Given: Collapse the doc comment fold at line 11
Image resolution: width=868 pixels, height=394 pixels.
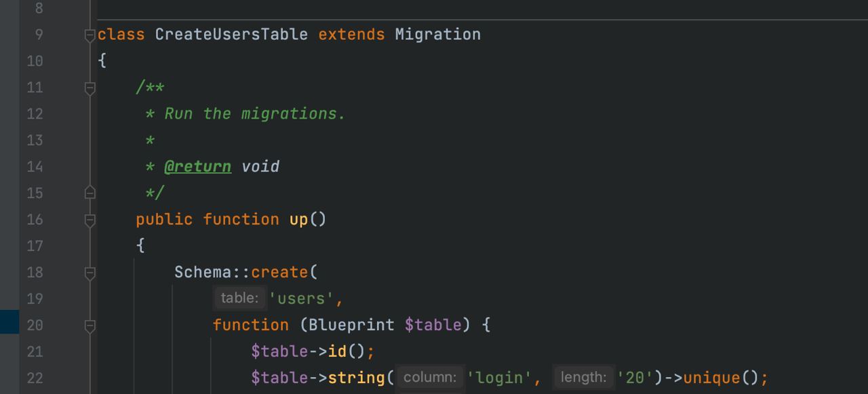Looking at the screenshot, I should [90, 87].
